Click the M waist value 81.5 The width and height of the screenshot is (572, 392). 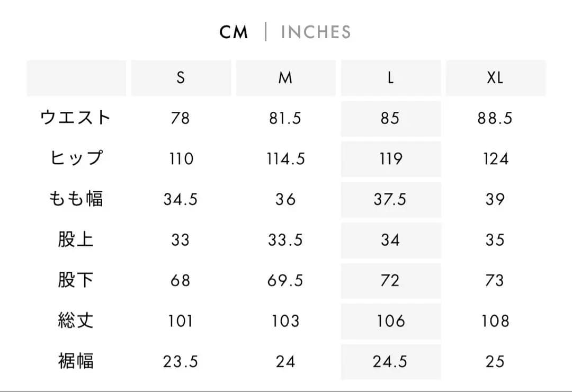[x=285, y=118]
